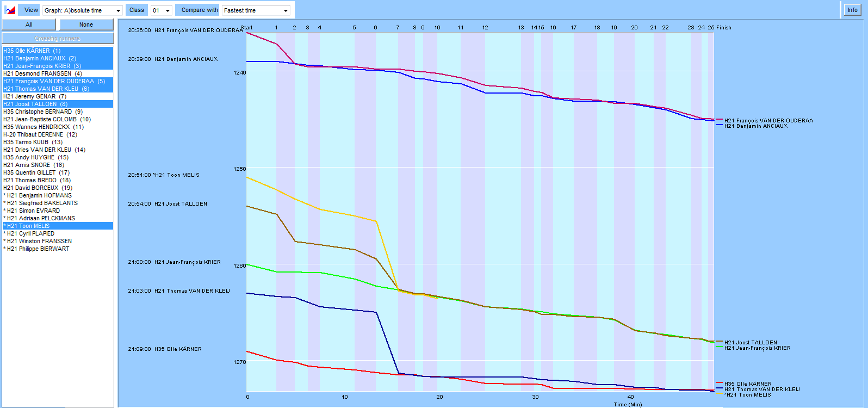Select runner H21 David BORCEUX (19)
The width and height of the screenshot is (868, 408).
pyautogui.click(x=58, y=188)
